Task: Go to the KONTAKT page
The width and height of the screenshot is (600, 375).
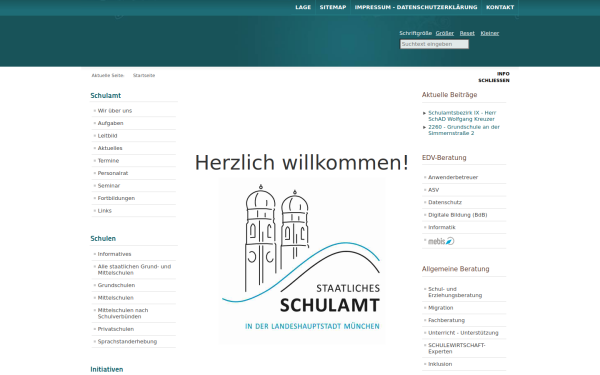Action: pos(500,7)
